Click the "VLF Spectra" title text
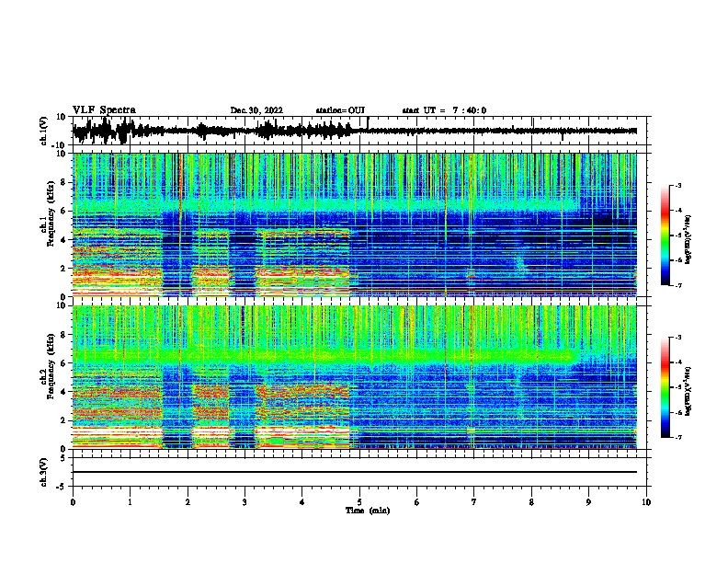728x563 pixels. [104, 110]
